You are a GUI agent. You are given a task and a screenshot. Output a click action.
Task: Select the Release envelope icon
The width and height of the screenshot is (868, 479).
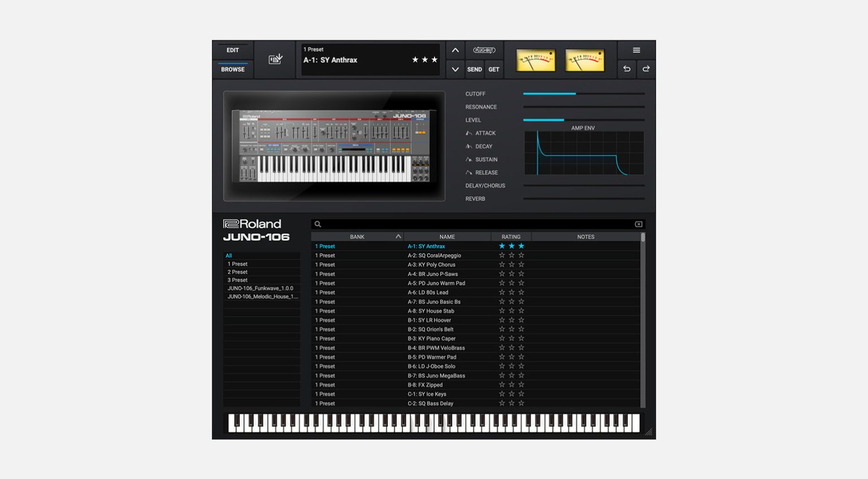pyautogui.click(x=470, y=172)
